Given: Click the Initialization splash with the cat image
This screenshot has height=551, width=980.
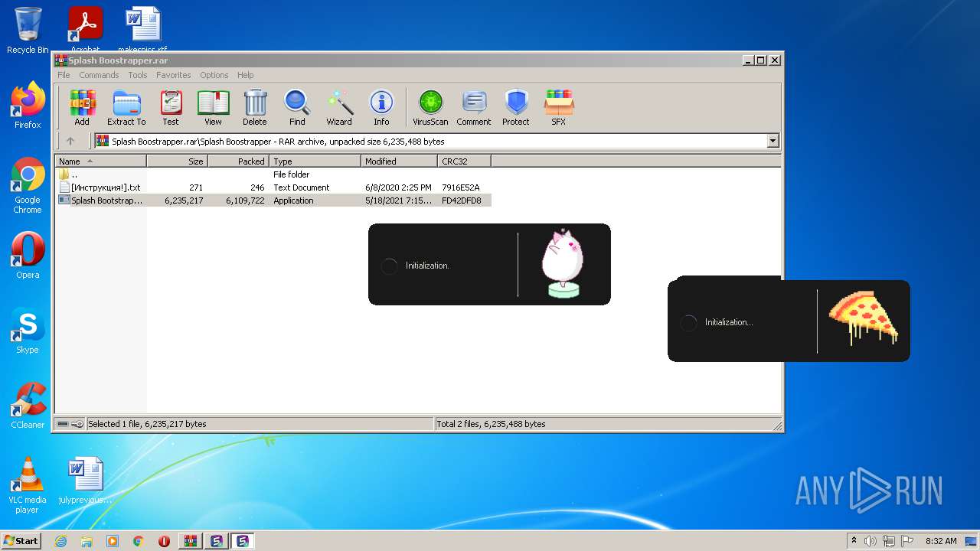Looking at the screenshot, I should pos(489,265).
